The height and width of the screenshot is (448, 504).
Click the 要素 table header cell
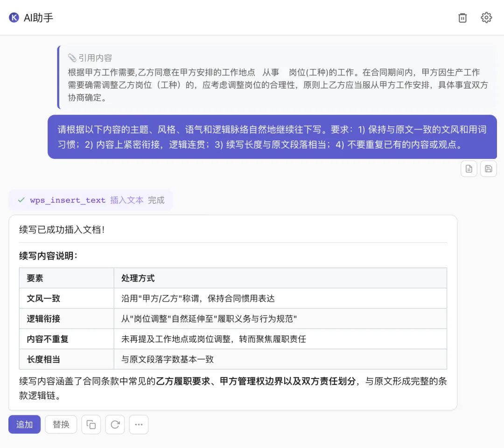click(x=67, y=278)
